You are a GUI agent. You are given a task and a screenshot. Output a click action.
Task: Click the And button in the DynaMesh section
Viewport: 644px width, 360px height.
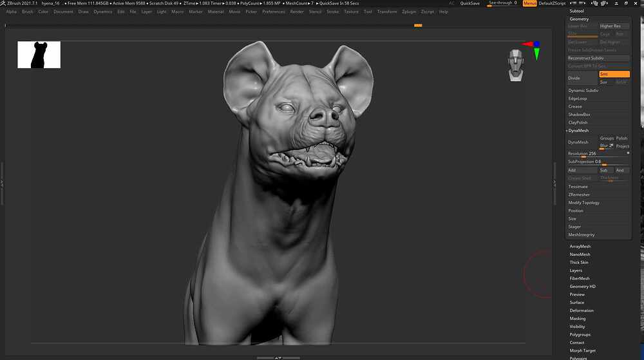pos(622,170)
